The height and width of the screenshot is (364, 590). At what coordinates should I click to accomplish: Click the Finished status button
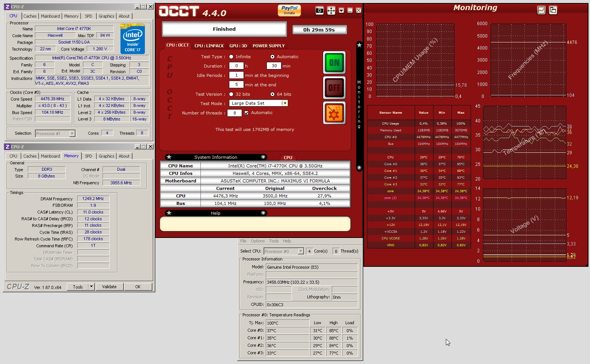pos(224,29)
